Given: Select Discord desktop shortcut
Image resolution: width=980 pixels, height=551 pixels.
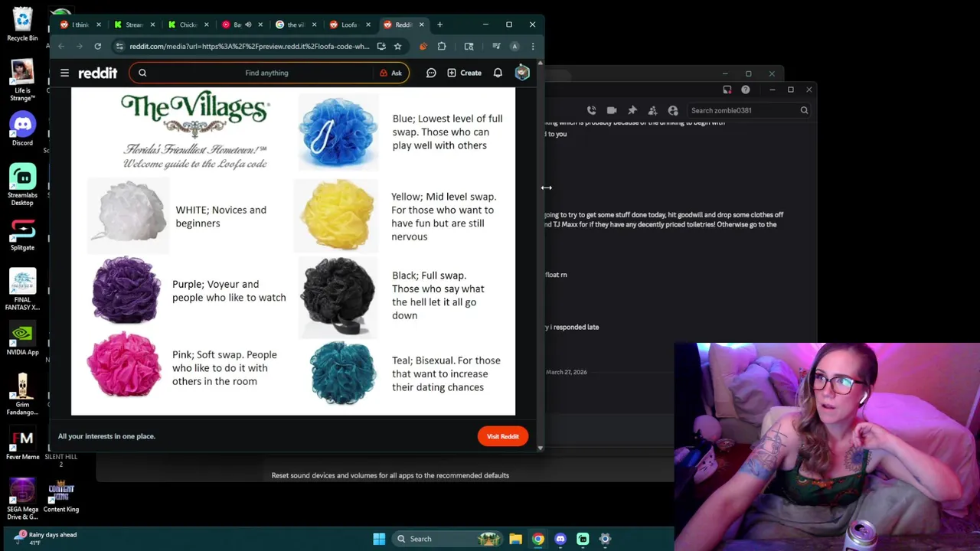Looking at the screenshot, I should [22, 129].
